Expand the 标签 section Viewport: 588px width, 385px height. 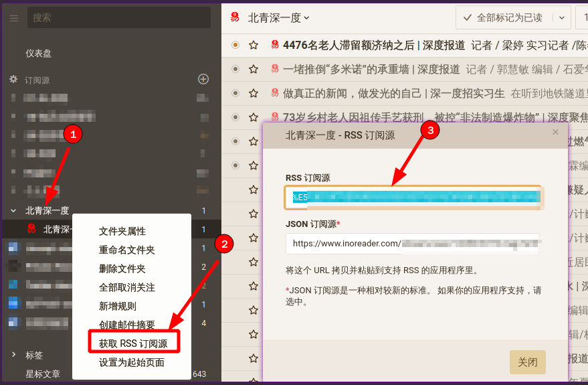point(13,355)
